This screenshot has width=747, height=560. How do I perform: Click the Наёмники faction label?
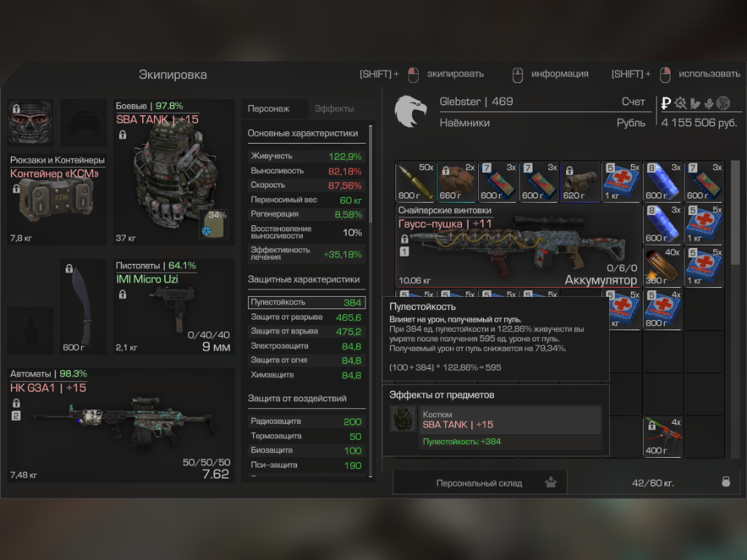465,122
